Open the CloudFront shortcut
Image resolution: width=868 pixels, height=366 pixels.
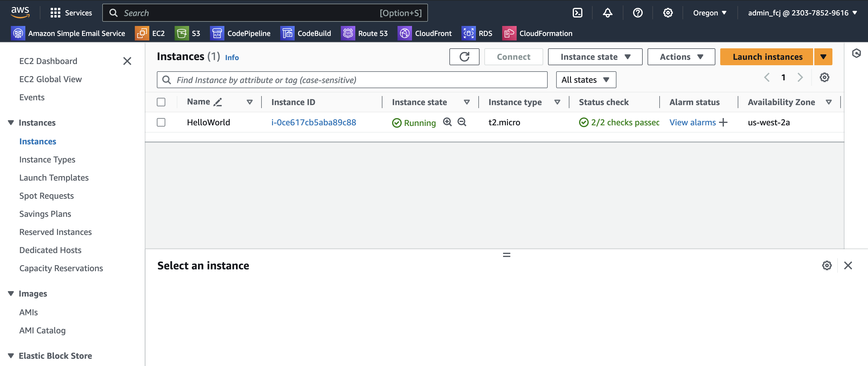click(425, 33)
